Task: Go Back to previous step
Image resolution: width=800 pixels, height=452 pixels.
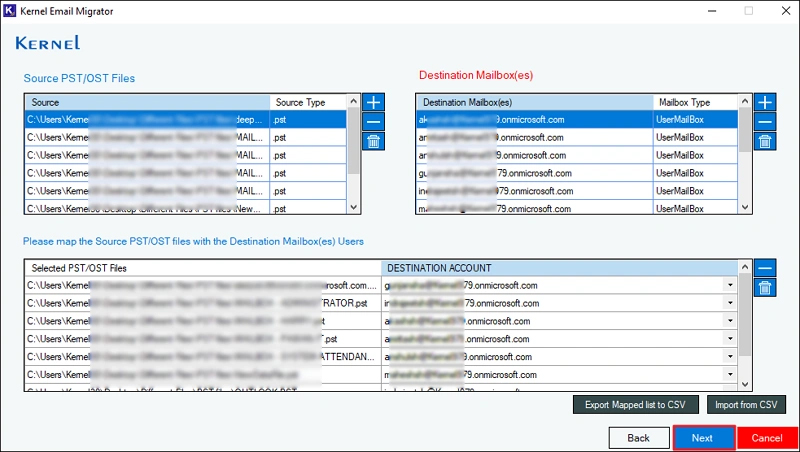Action: pyautogui.click(x=639, y=438)
